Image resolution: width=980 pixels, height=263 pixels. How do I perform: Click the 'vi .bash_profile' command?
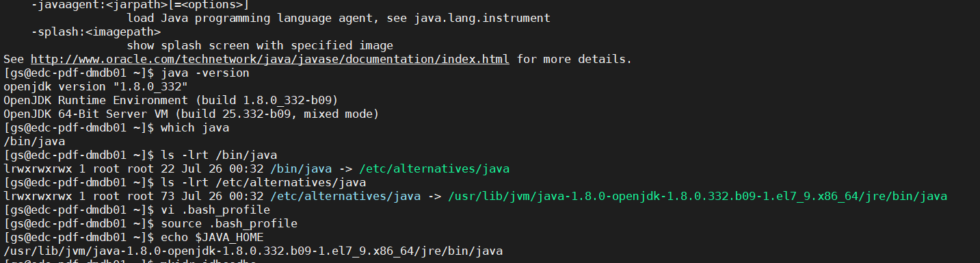click(x=215, y=210)
